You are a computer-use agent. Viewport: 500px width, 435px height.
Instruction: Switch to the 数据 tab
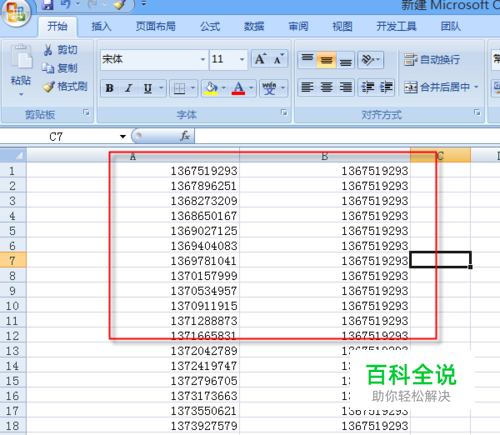tap(254, 26)
